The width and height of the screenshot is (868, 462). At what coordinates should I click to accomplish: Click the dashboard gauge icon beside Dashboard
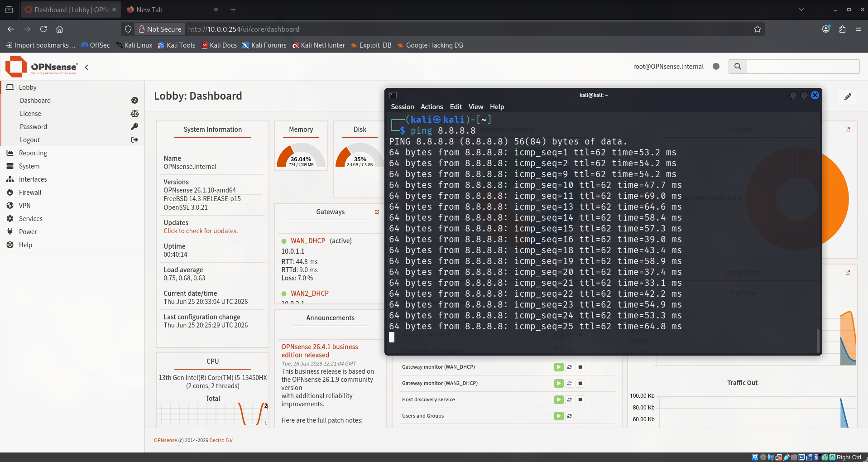pyautogui.click(x=134, y=100)
